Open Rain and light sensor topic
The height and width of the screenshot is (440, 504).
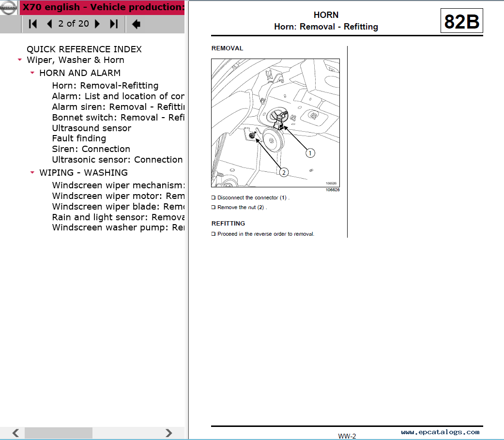tap(118, 217)
